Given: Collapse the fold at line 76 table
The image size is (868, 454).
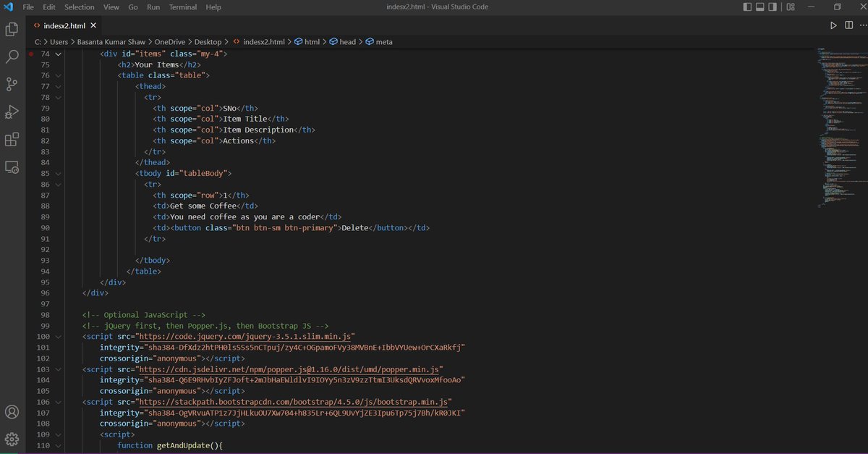Looking at the screenshot, I should [59, 75].
